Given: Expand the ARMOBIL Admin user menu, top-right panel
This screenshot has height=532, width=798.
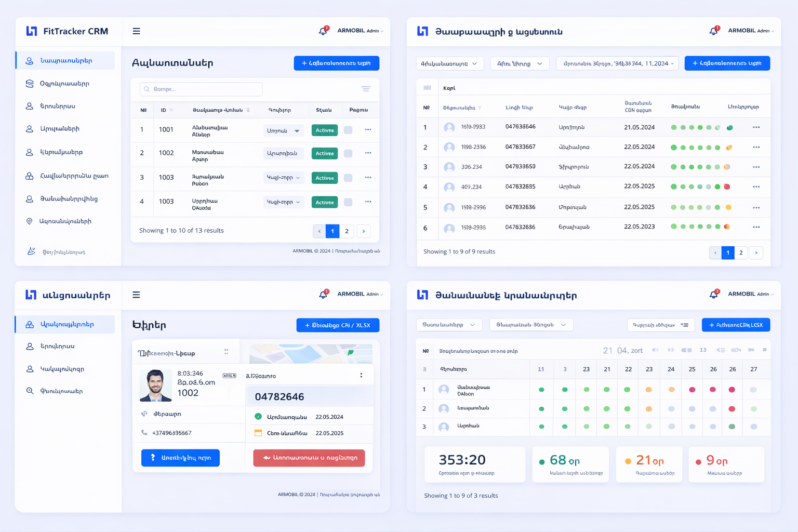Looking at the screenshot, I should coord(751,31).
